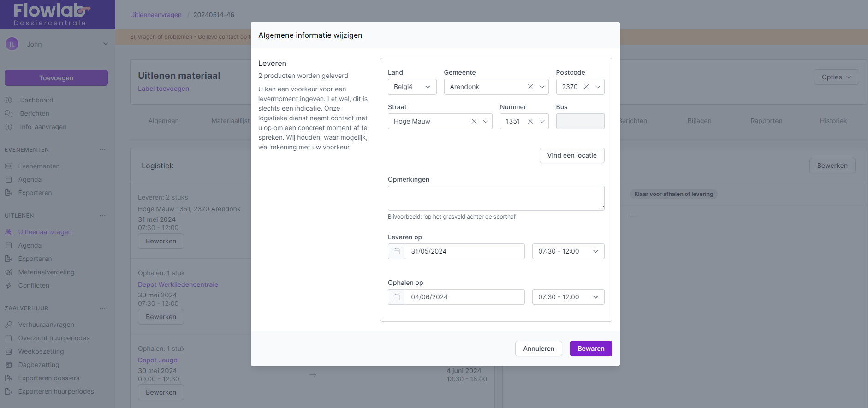This screenshot has width=868, height=408.
Task: Expand the Land dropdown showing België
Action: [x=412, y=87]
